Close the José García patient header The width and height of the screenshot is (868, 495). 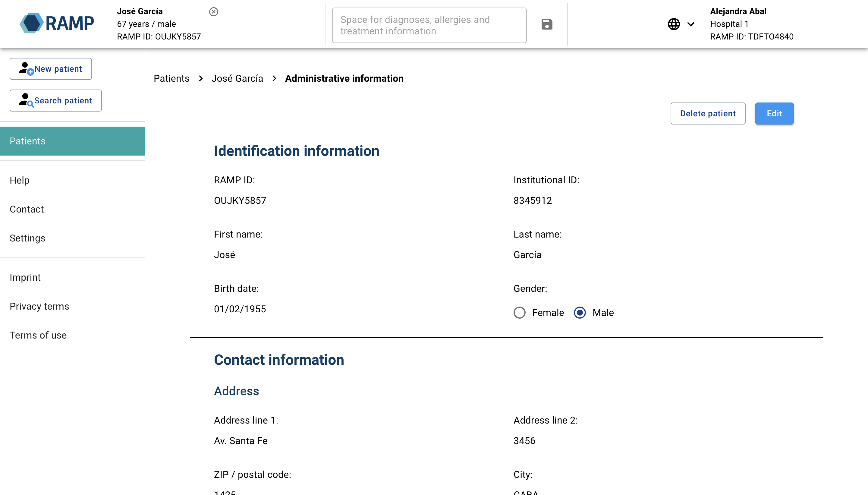[213, 12]
